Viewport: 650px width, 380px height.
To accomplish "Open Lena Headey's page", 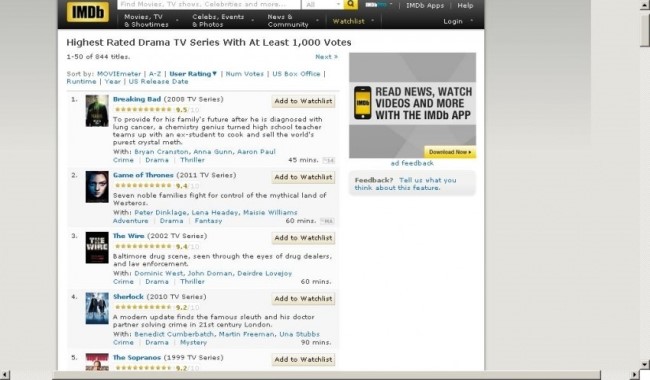I will 215,213.
